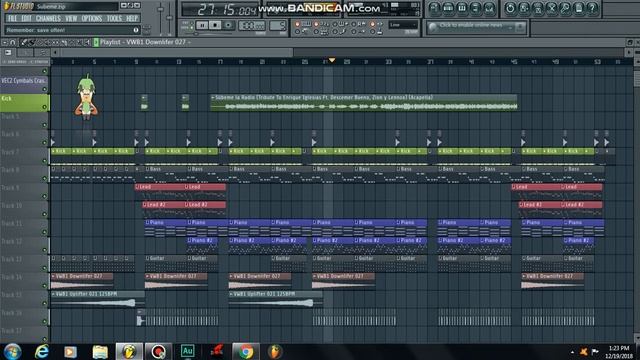Open the Line snap dropdown
The width and height of the screenshot is (640, 360).
(403, 25)
